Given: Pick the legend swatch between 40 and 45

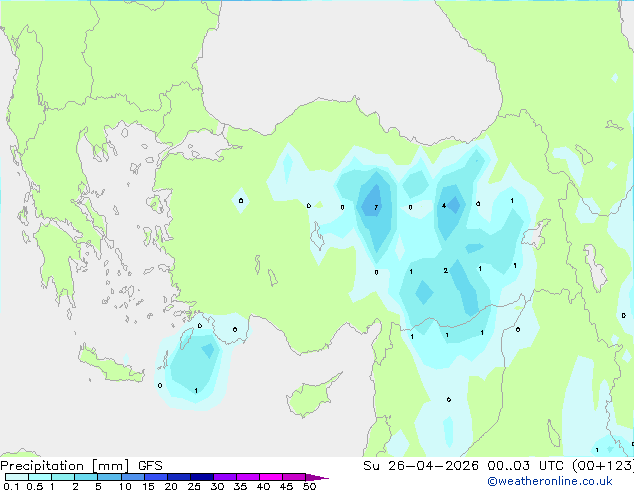Looking at the screenshot, I should coord(271,477).
